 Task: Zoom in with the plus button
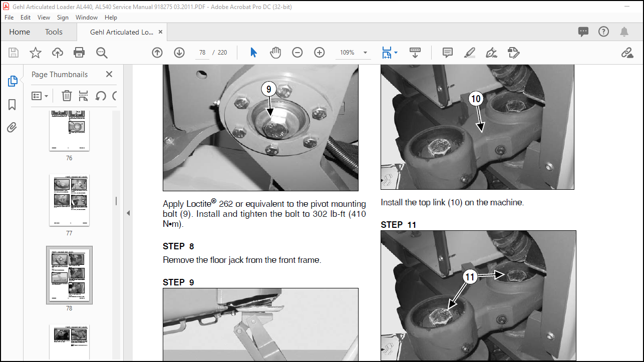click(x=319, y=53)
